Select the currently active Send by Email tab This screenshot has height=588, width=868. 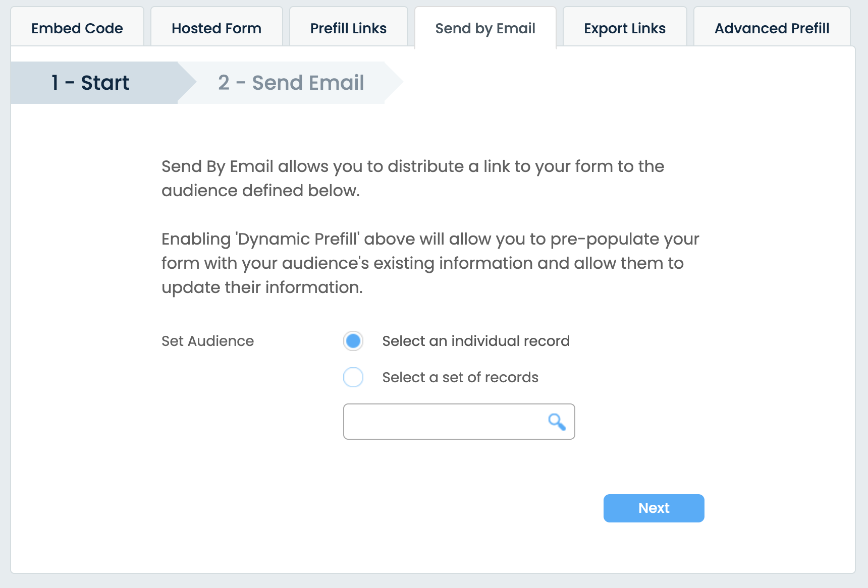click(484, 28)
